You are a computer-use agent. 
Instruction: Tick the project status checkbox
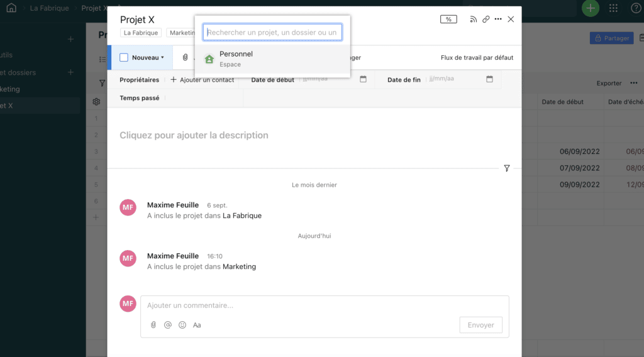click(124, 58)
